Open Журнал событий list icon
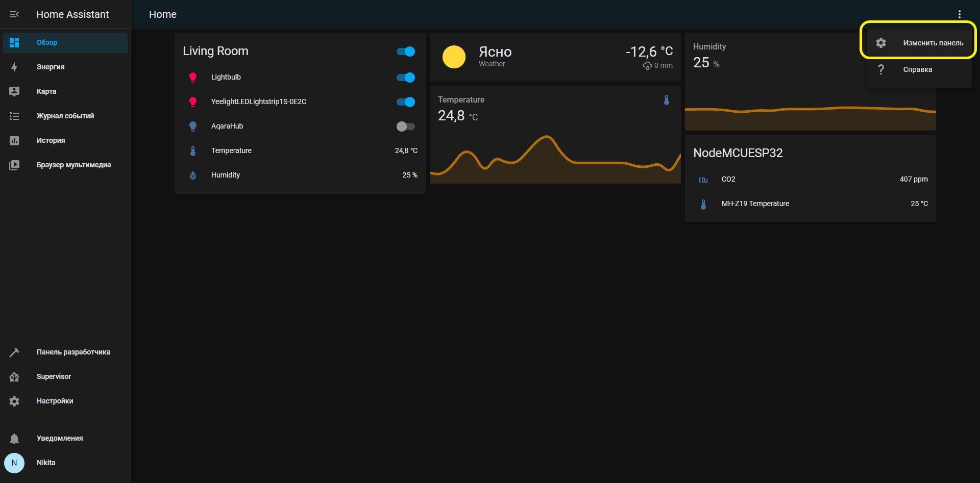This screenshot has width=980, height=483. 14,116
